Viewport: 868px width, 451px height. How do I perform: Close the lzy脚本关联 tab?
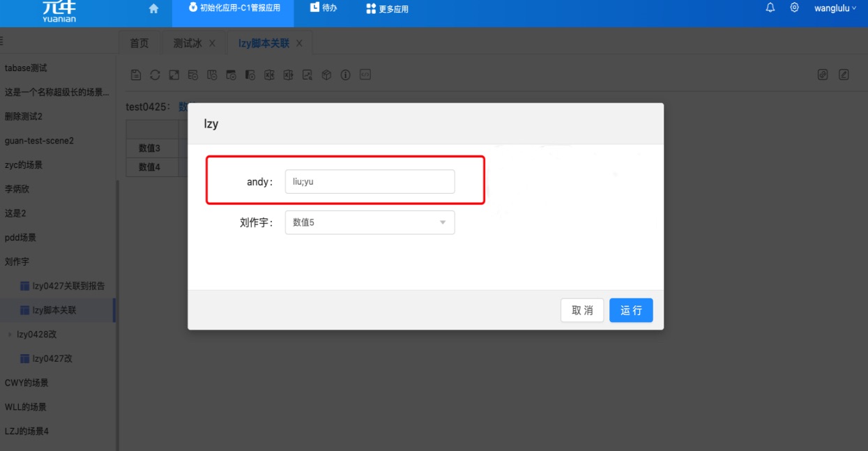coord(299,43)
